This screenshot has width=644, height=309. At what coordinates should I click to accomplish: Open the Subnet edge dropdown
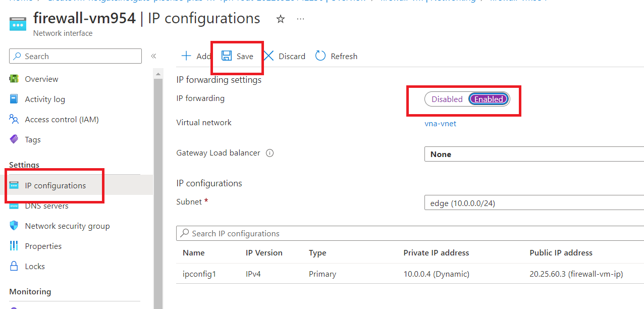pos(533,203)
